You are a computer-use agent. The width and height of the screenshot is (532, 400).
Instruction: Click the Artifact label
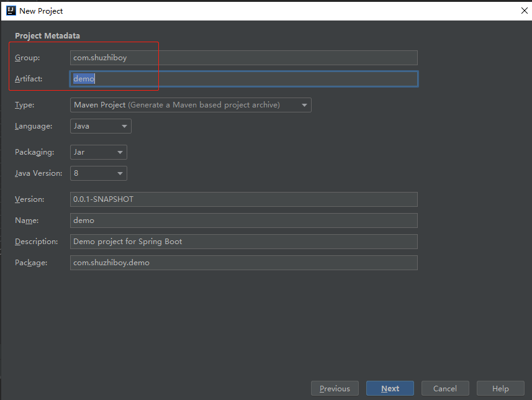pyautogui.click(x=29, y=79)
